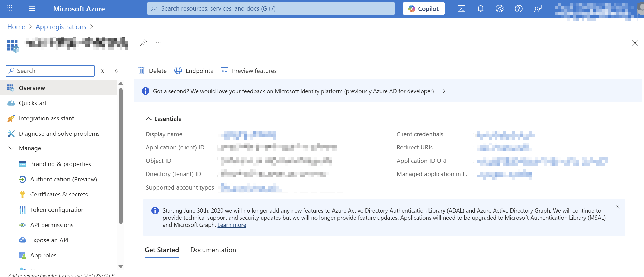This screenshot has height=277, width=644.
Task: Click the Delete trash can icon
Action: (141, 71)
